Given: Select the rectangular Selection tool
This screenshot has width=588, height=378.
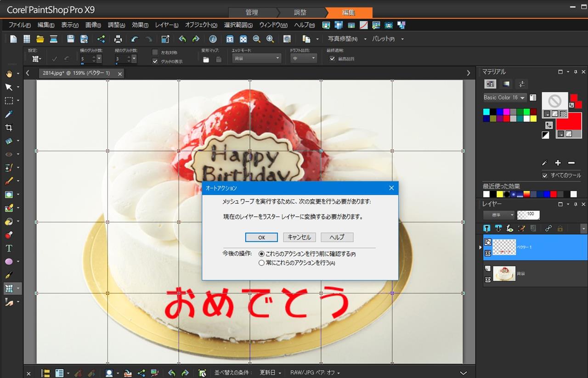Looking at the screenshot, I should point(9,101).
